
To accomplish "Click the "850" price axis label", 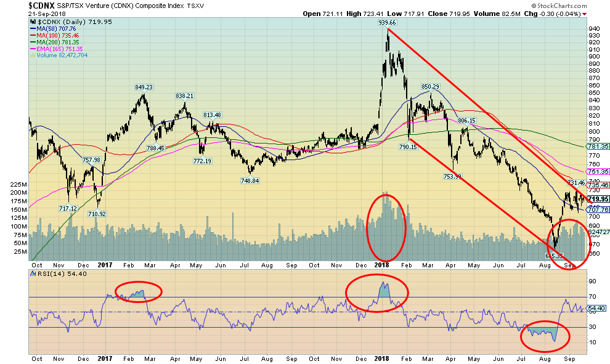I will pyautogui.click(x=594, y=93).
